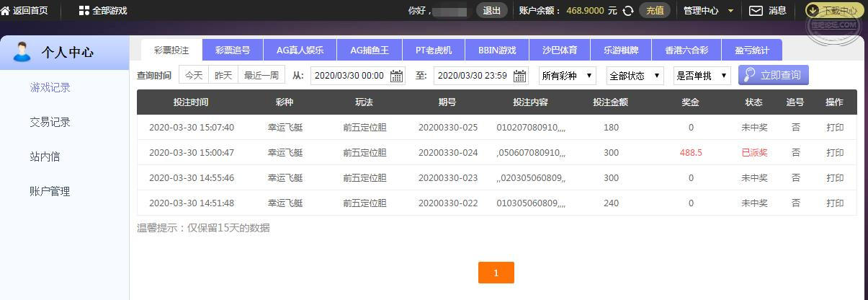
Task: Click bet time 2020-03-30 15:07:40
Action: point(192,128)
